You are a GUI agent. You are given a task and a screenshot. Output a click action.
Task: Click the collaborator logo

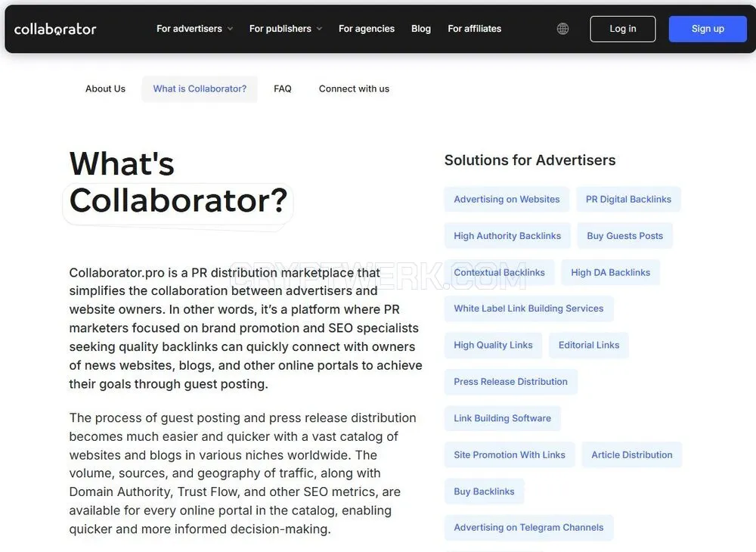click(55, 29)
